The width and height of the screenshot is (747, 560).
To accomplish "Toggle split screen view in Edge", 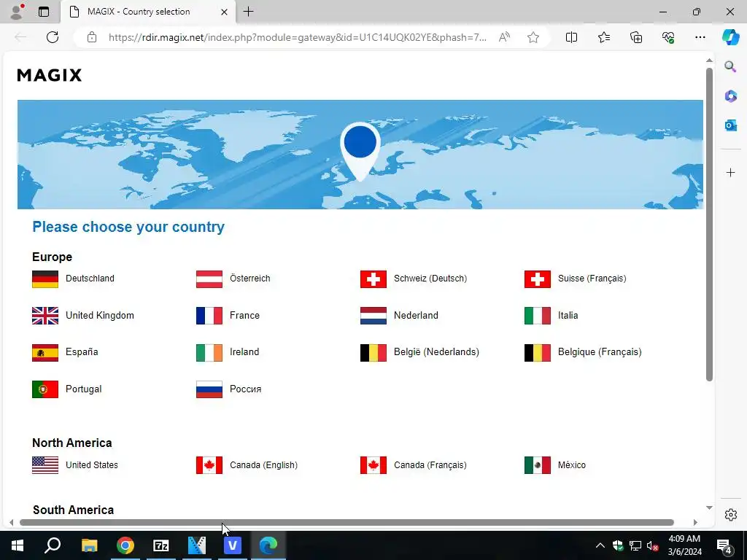I will click(571, 37).
